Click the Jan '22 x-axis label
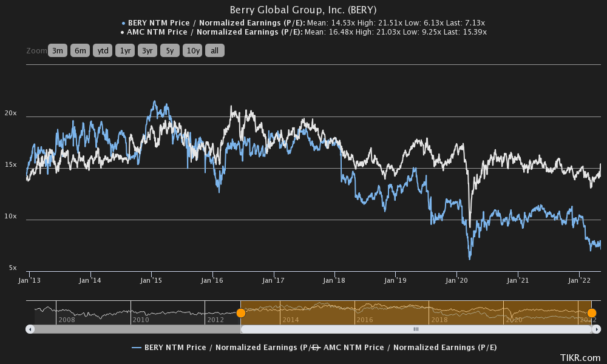This screenshot has width=607, height=364. 579,280
